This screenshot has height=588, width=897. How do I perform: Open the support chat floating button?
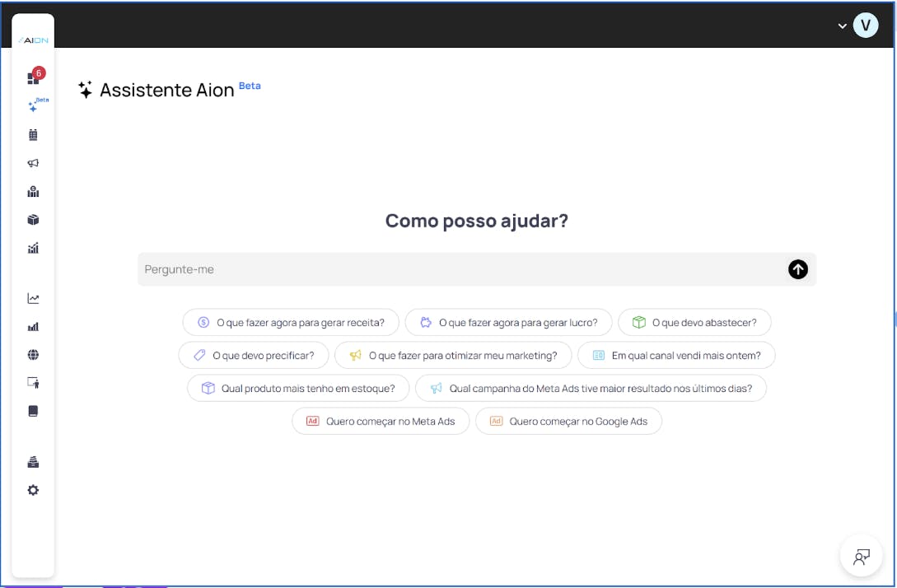pos(861,556)
